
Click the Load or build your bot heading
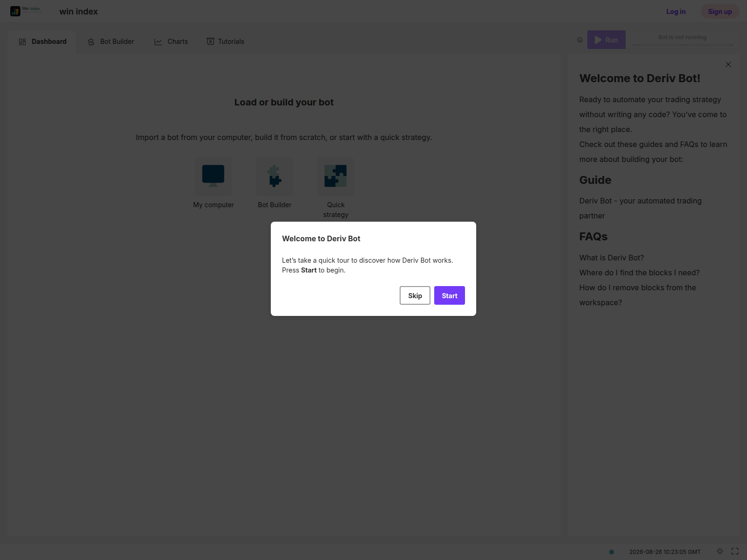[284, 102]
